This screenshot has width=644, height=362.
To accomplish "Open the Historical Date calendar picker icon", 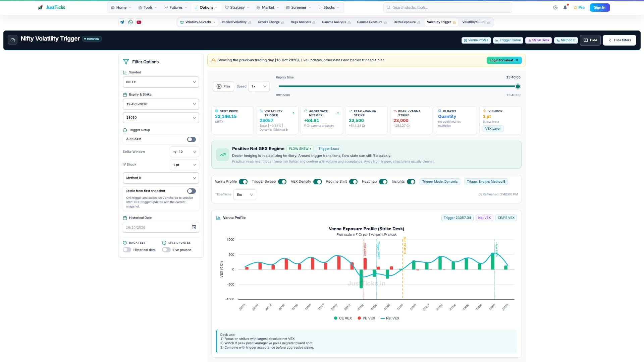I will 194,227.
